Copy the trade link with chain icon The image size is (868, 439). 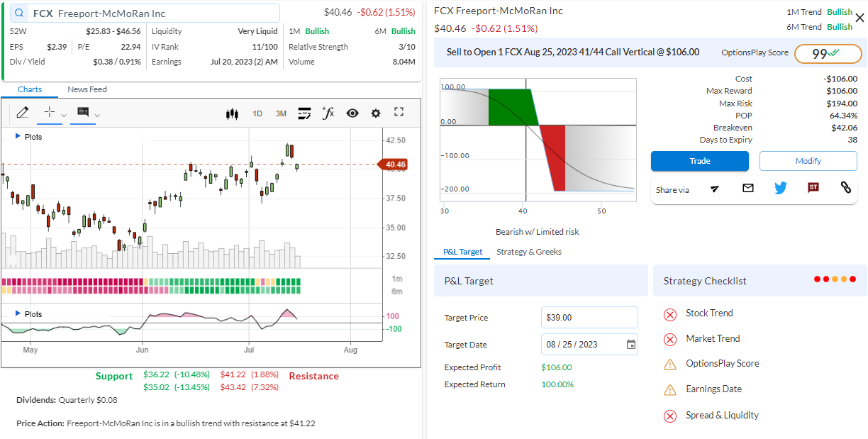pos(845,188)
